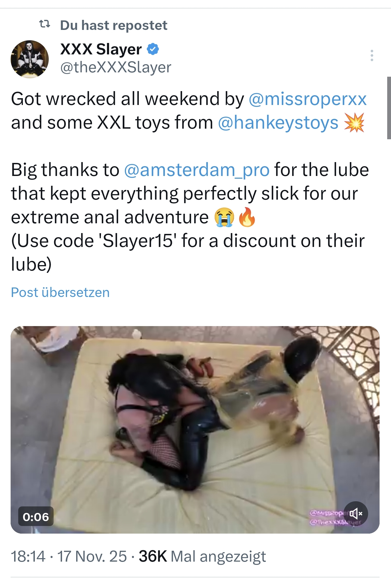Tap the blue verified badge
This screenshot has height=588, width=391.
pos(153,49)
